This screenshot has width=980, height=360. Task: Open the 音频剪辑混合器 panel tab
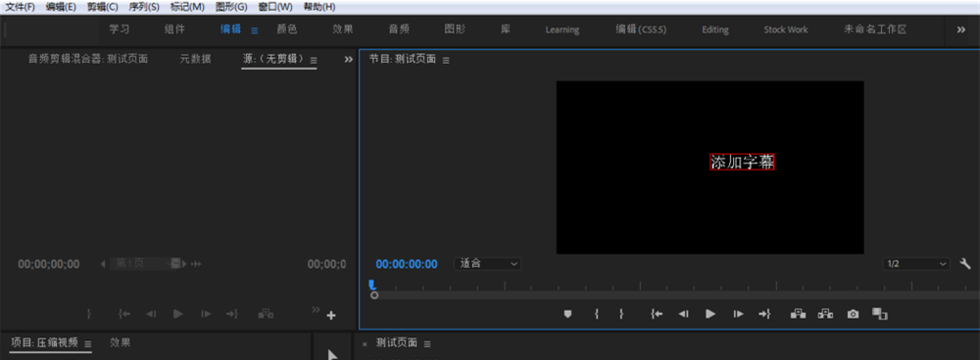click(x=88, y=59)
